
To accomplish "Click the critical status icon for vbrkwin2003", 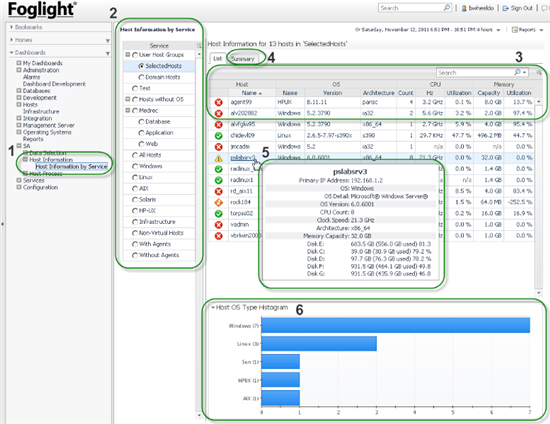I will point(219,236).
